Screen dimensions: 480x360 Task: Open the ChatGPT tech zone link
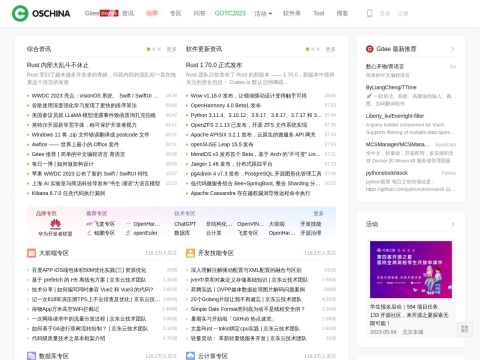pyautogui.click(x=185, y=224)
